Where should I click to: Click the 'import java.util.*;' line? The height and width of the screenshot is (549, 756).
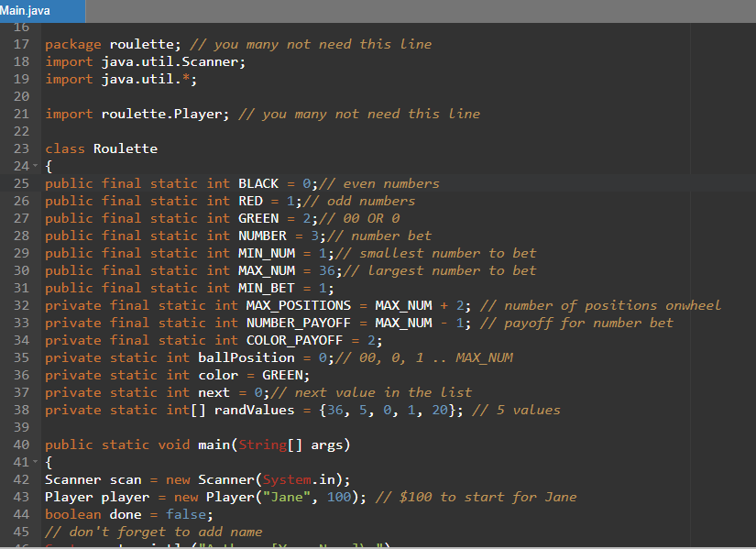click(121, 79)
